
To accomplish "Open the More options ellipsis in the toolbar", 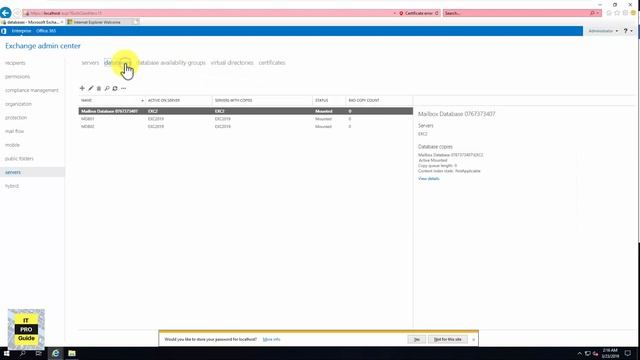I will 124,88.
